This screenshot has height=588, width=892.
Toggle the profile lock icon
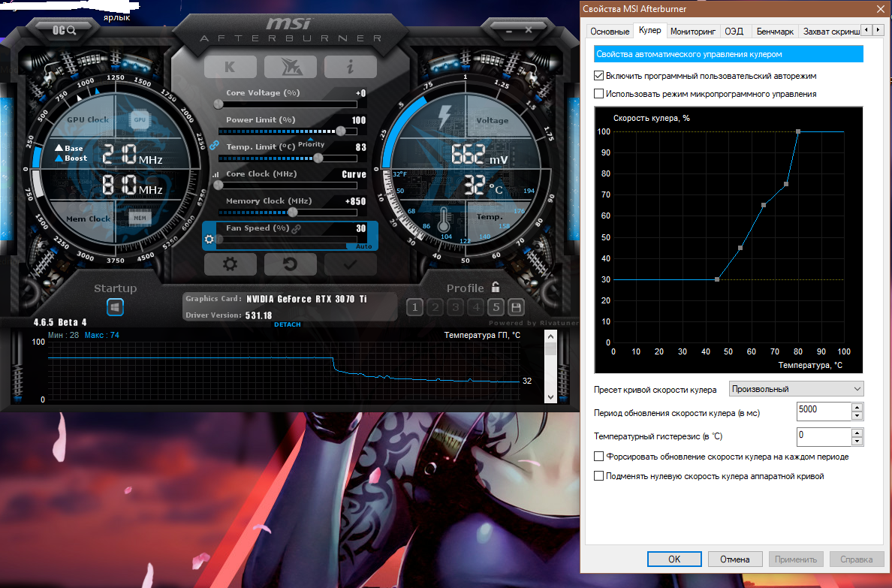click(496, 287)
